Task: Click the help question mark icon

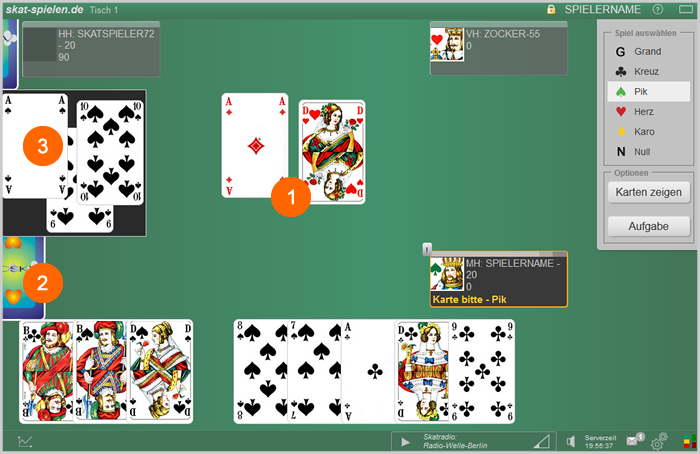Action: tap(657, 9)
